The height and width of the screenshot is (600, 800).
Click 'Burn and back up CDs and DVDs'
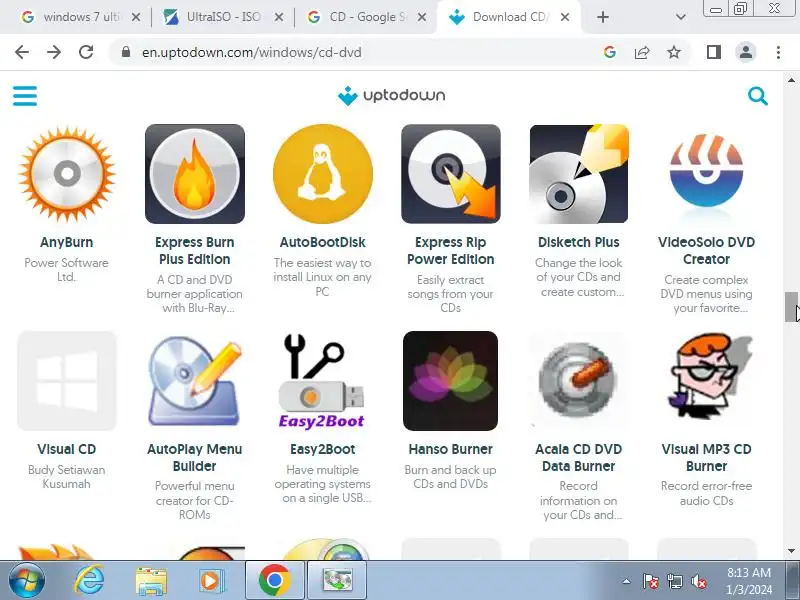[451, 477]
